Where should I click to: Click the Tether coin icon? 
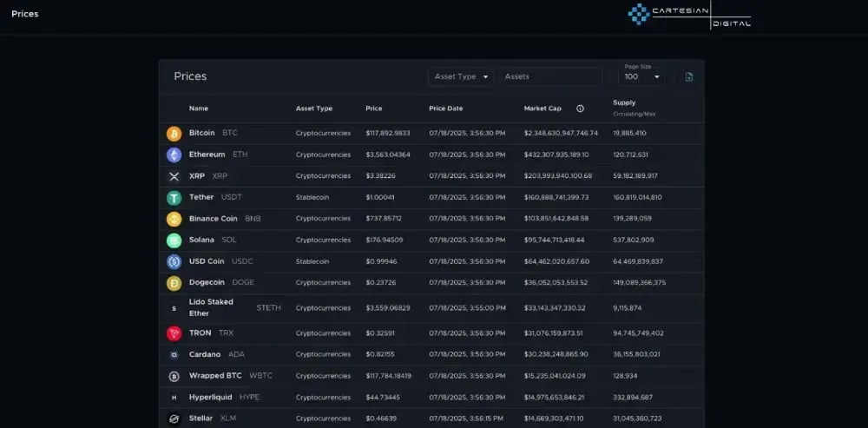tap(174, 198)
